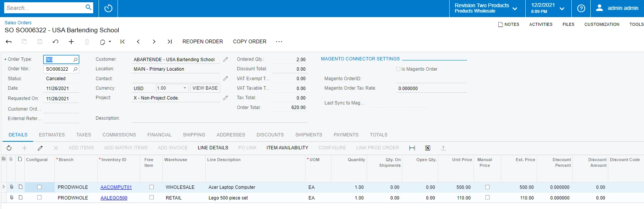The image size is (644, 209).
Task: Click the search magnifier icon
Action: (88, 8)
